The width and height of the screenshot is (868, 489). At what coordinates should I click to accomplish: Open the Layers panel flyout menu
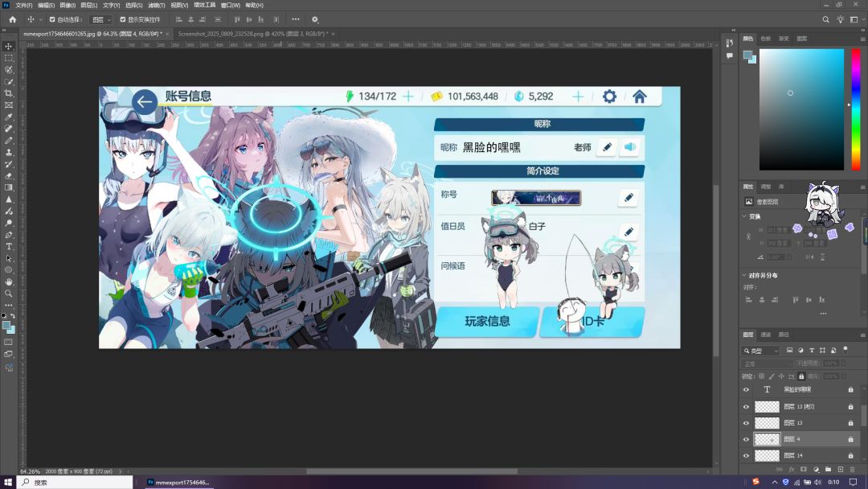(862, 335)
